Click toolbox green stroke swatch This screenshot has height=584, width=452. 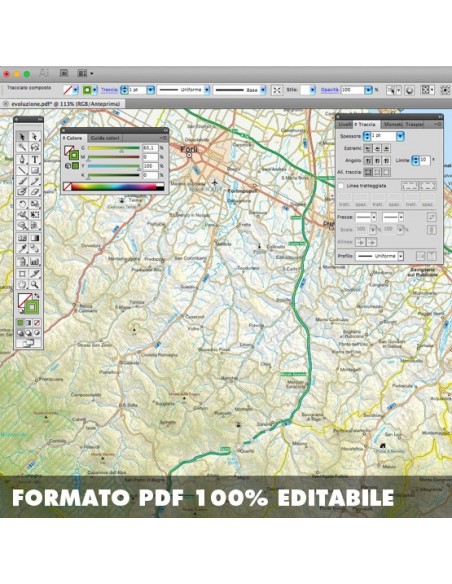(x=32, y=307)
